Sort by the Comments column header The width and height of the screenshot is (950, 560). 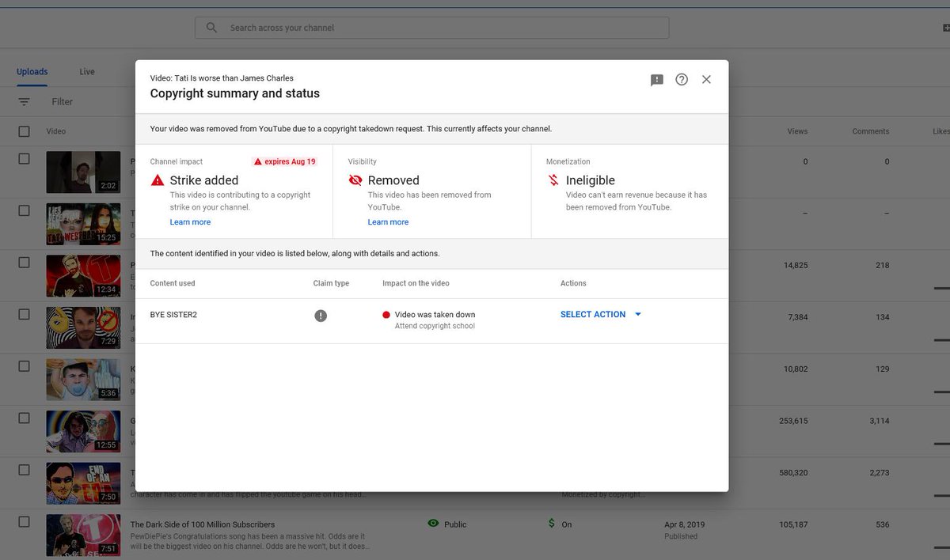(871, 131)
